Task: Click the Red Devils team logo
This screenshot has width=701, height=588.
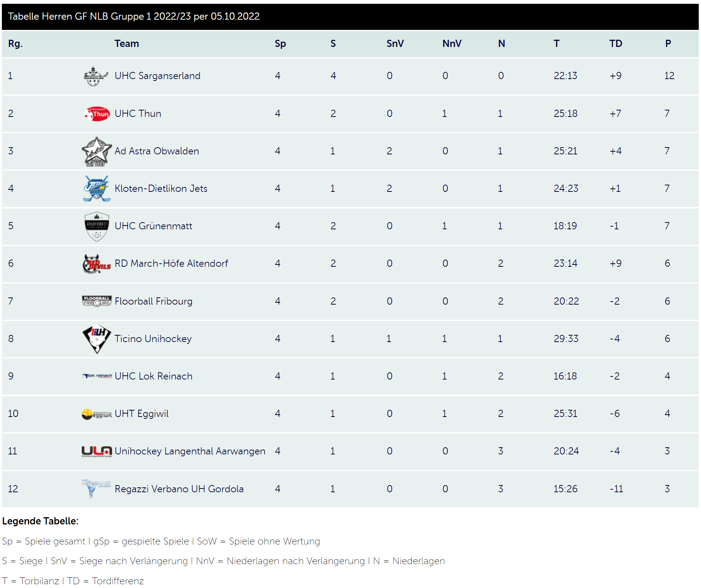Action: (x=97, y=264)
